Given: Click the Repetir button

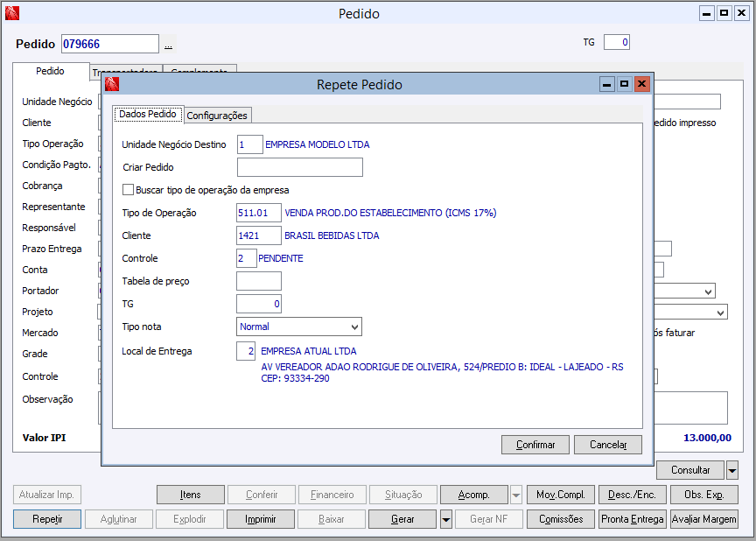Looking at the screenshot, I should [47, 519].
